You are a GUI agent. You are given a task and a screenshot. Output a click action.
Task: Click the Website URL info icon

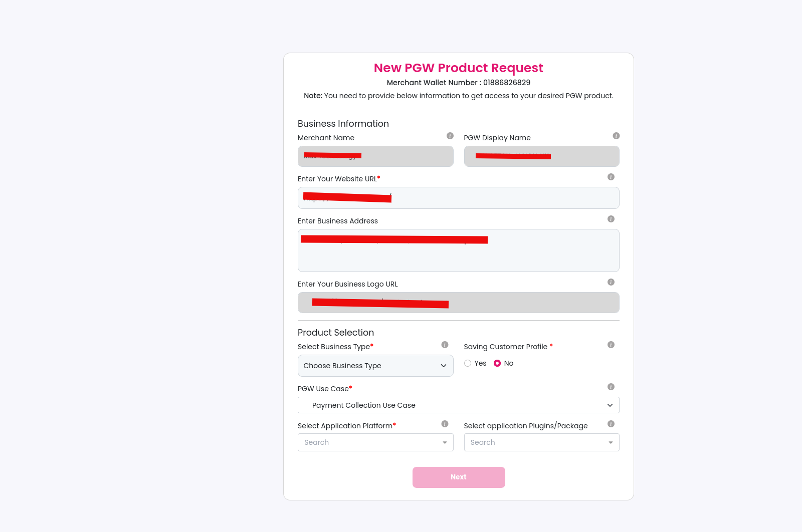611,177
